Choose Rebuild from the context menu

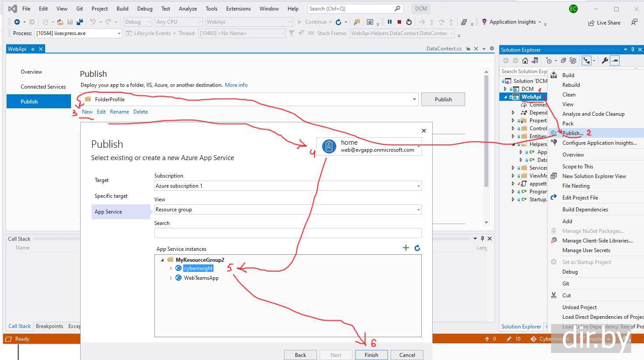[x=571, y=85]
